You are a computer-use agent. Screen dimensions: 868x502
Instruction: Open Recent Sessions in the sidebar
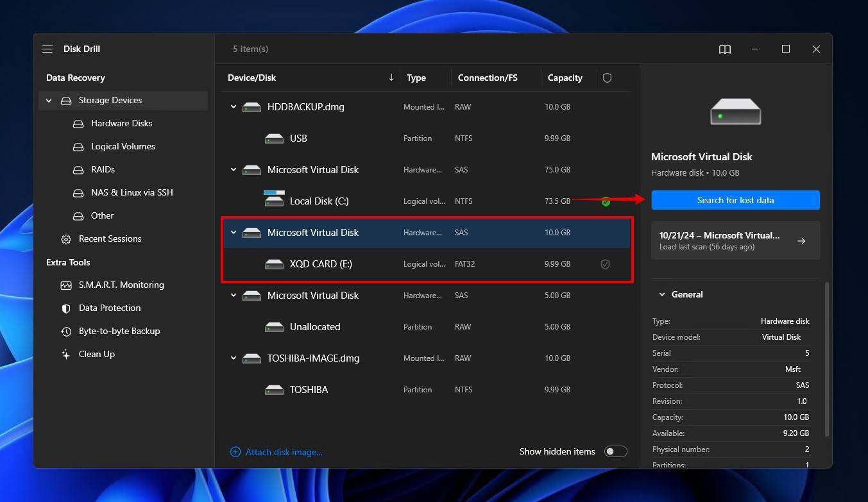click(110, 239)
